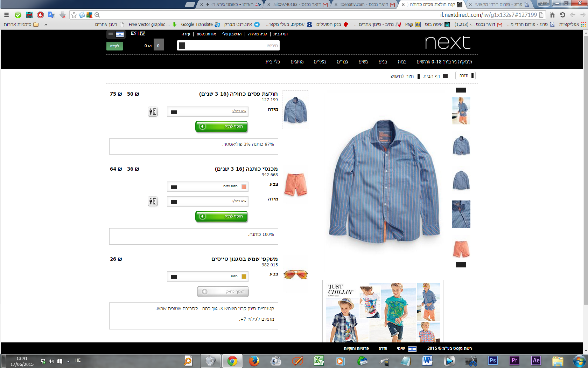Screen dimensions: 588x368
Task: Open Photoshop from the taskbar
Action: pos(492,361)
